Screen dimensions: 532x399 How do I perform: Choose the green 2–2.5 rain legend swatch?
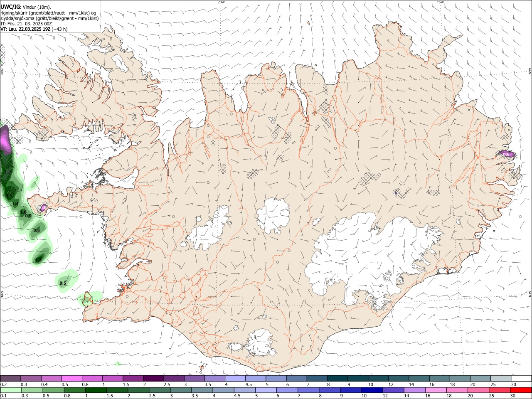point(138,390)
